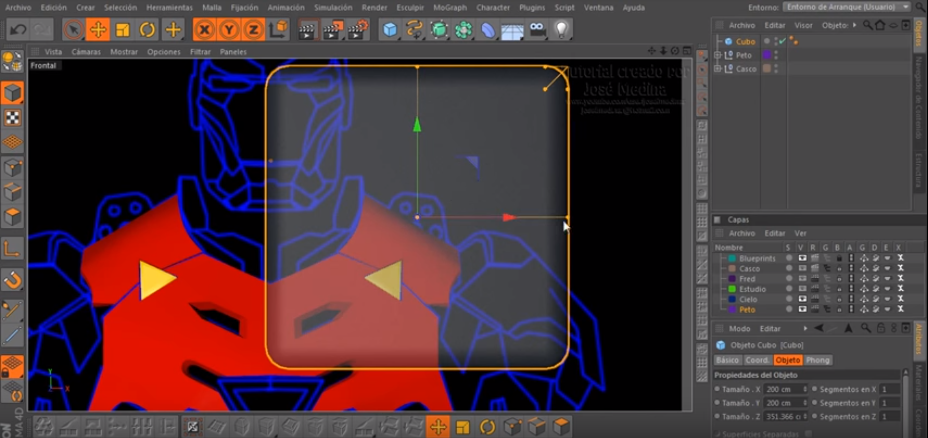The width and height of the screenshot is (928, 438).
Task: Expand the Casco object tree
Action: (718, 69)
